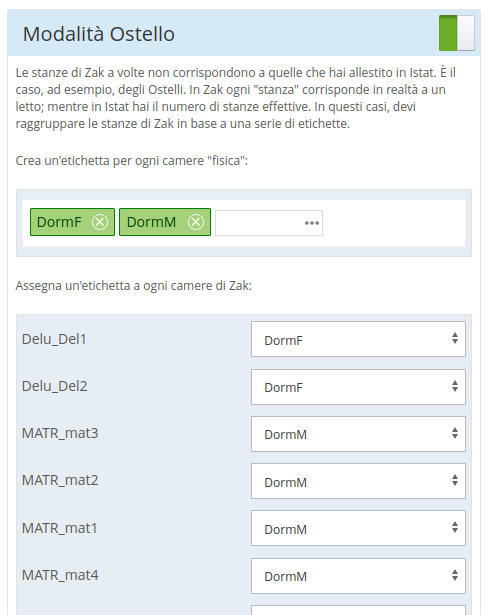Click the stepper arrows on MATR_mat4 select
This screenshot has width=488, height=615.
(x=455, y=575)
